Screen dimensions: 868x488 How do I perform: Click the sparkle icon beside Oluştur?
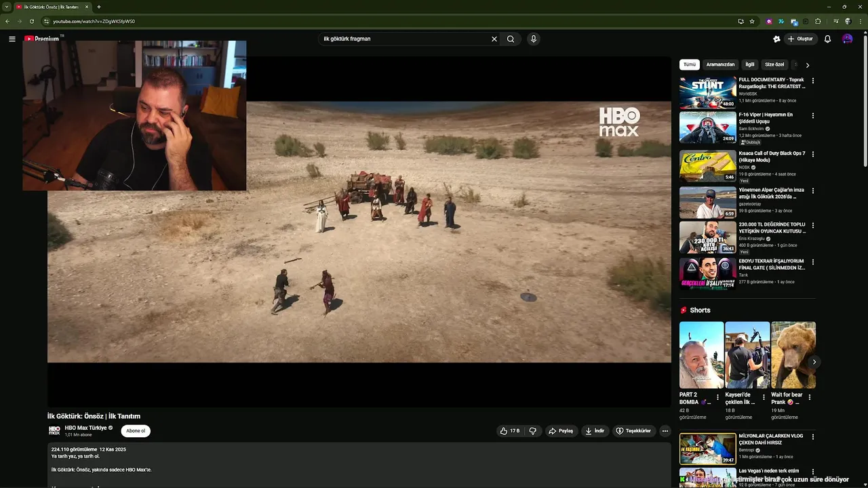pos(776,39)
